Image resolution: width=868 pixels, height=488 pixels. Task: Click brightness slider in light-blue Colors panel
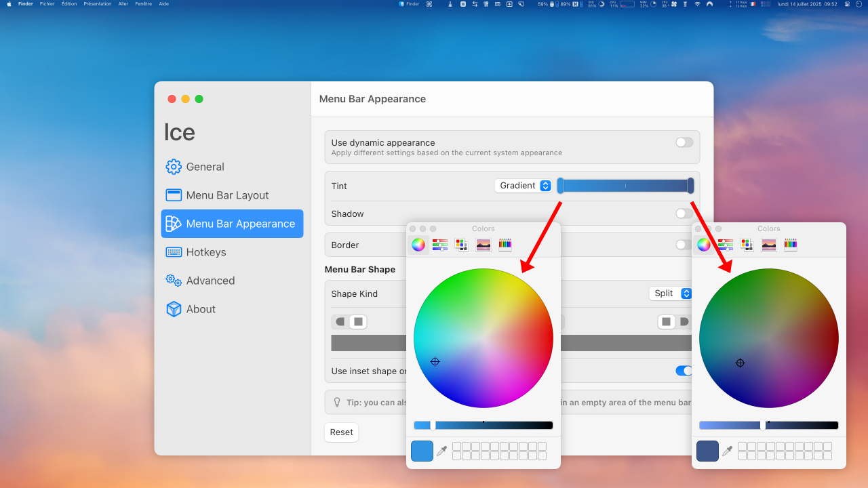click(x=484, y=425)
